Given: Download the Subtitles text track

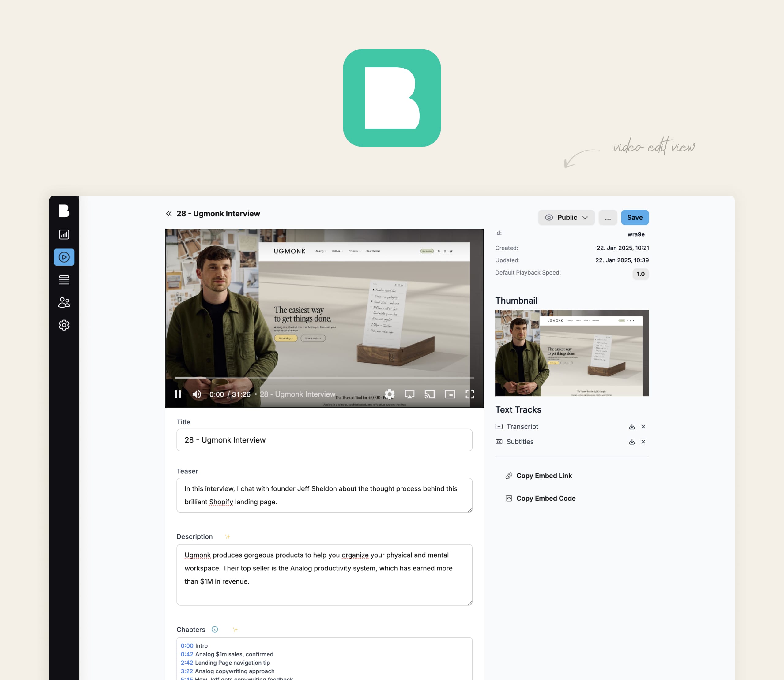Looking at the screenshot, I should pos(632,442).
